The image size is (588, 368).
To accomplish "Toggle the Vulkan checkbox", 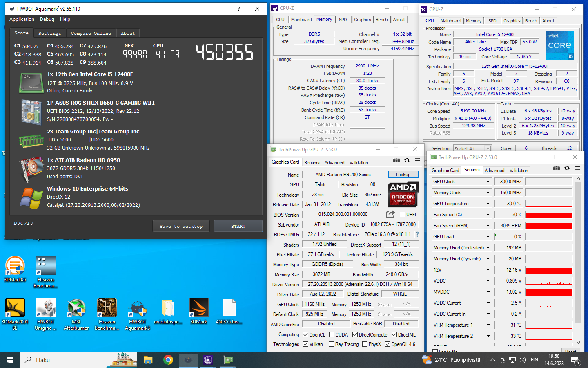I will [x=305, y=344].
